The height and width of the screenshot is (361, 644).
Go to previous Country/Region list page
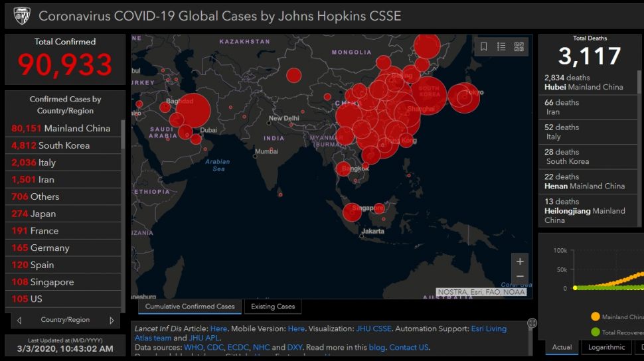click(19, 320)
